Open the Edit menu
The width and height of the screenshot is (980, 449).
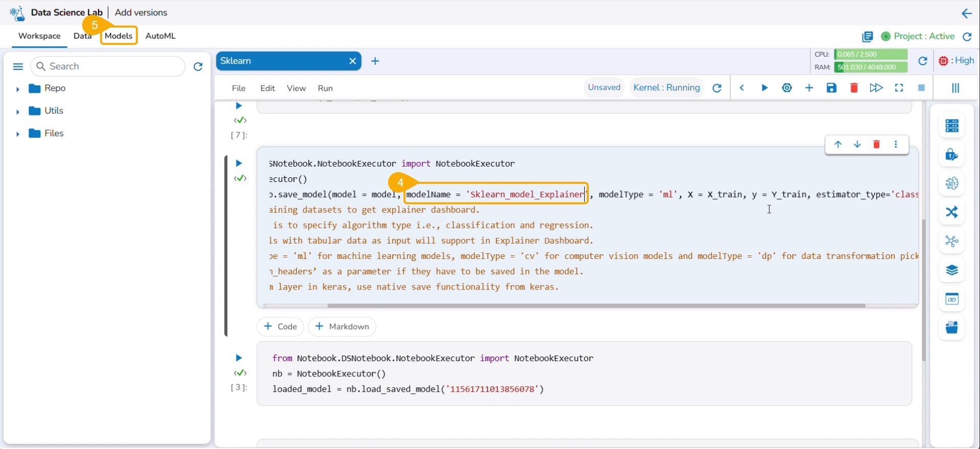tap(267, 88)
